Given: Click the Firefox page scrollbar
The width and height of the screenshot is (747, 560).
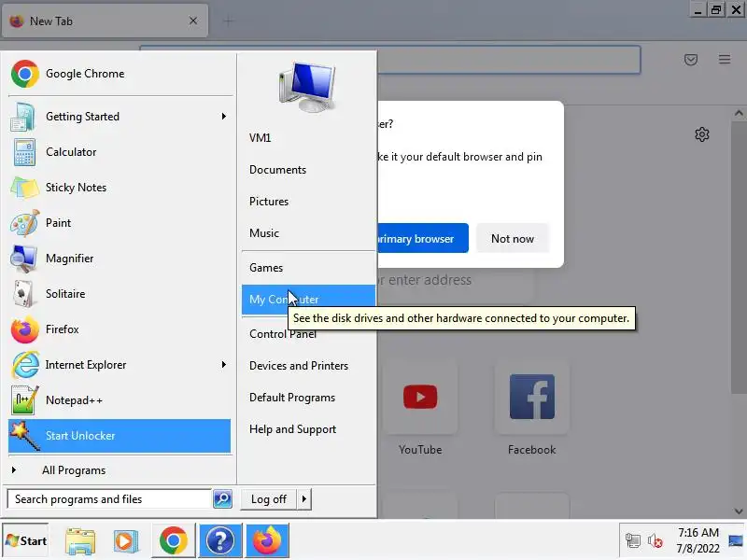Looking at the screenshot, I should [x=739, y=258].
